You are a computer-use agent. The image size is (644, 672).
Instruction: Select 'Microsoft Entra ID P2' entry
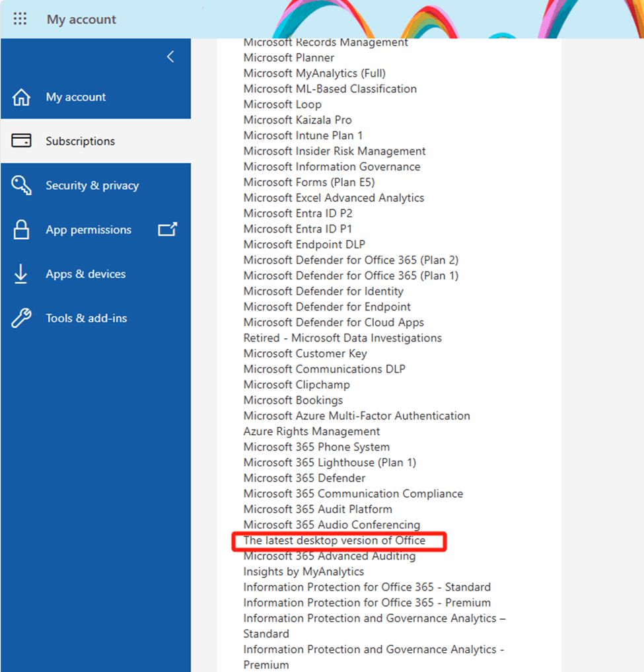tap(298, 213)
